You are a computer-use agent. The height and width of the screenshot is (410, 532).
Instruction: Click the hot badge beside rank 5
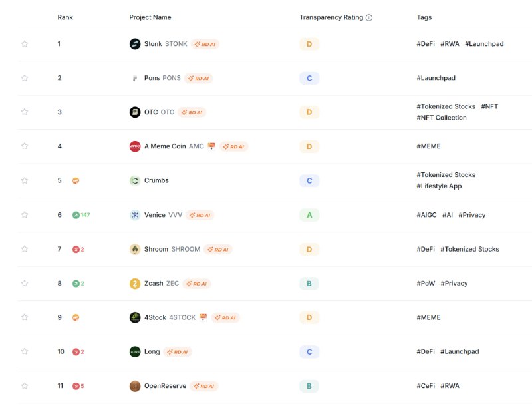[x=76, y=181]
